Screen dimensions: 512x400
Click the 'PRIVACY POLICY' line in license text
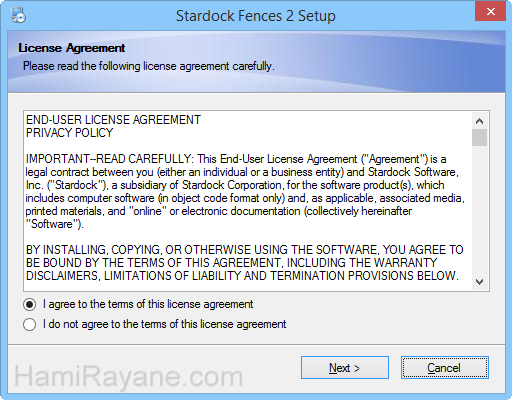(70, 133)
